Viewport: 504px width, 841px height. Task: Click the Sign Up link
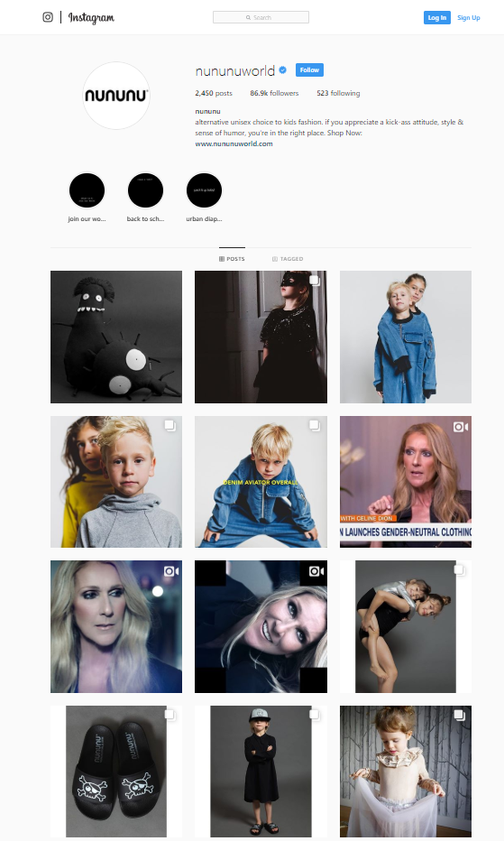pos(469,18)
